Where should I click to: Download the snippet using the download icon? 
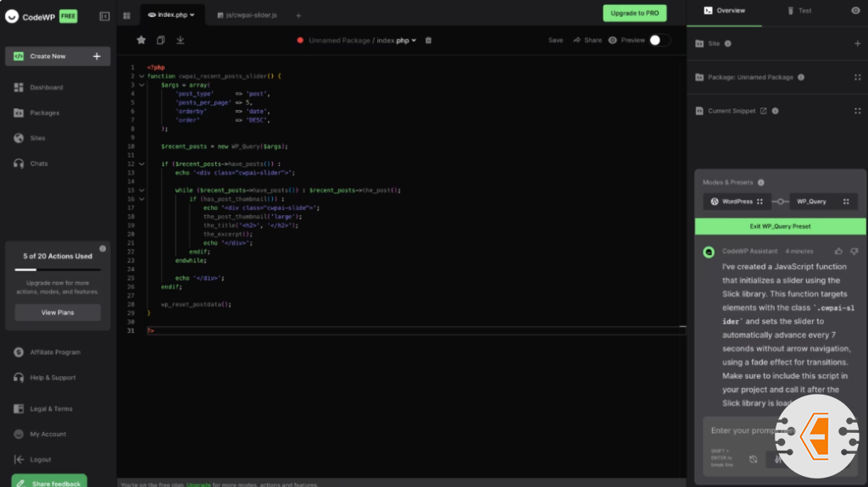[180, 40]
